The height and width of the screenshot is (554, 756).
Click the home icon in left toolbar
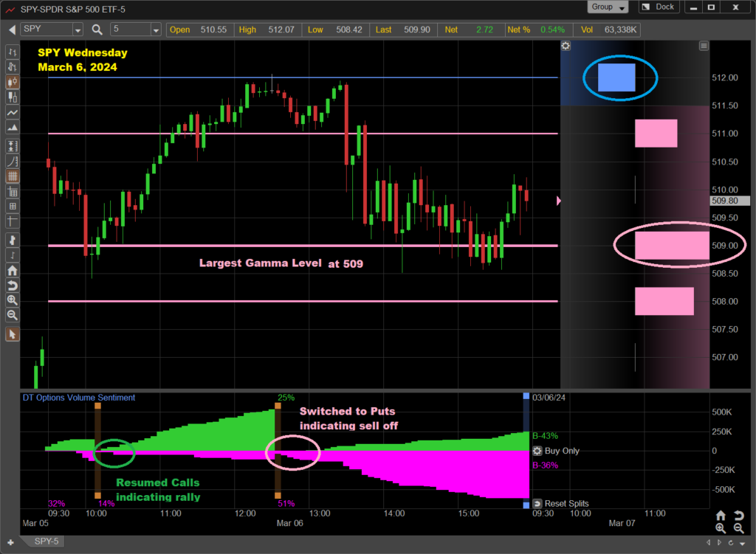pos(12,271)
